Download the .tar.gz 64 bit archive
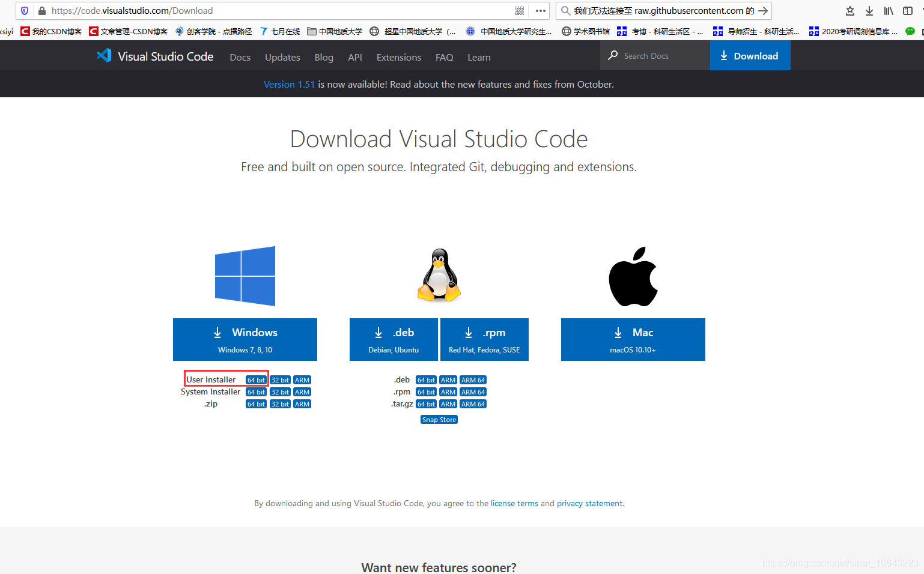 426,404
